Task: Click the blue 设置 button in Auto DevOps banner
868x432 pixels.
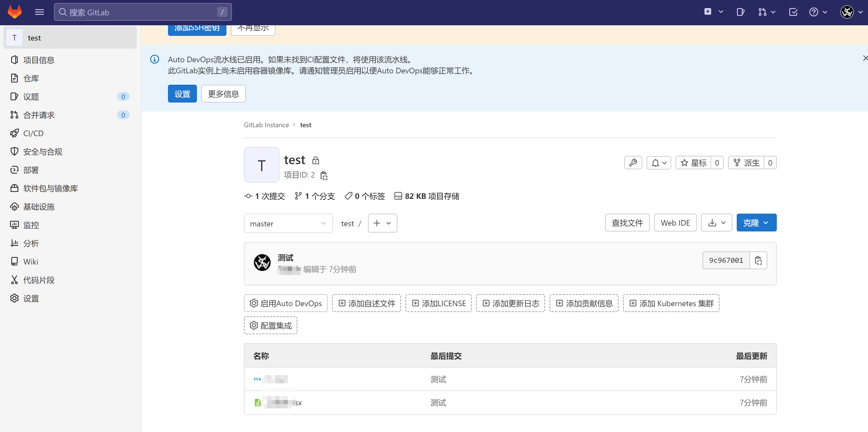Action: [182, 94]
